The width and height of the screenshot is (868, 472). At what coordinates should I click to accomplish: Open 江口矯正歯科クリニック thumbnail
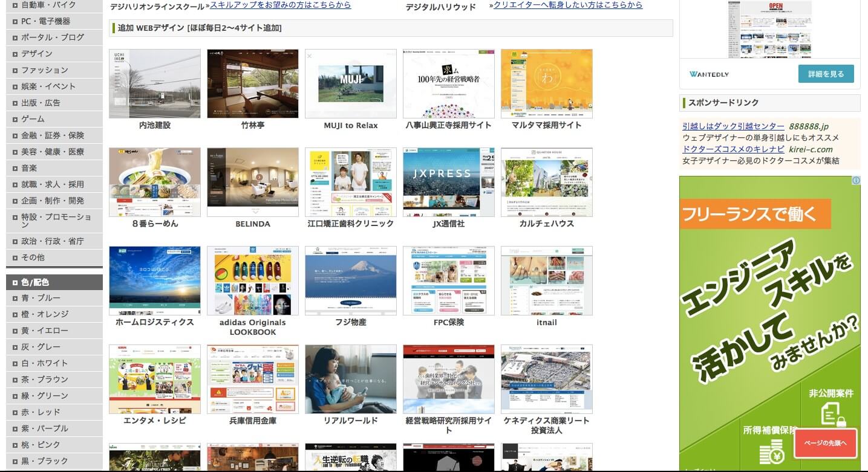tap(351, 183)
